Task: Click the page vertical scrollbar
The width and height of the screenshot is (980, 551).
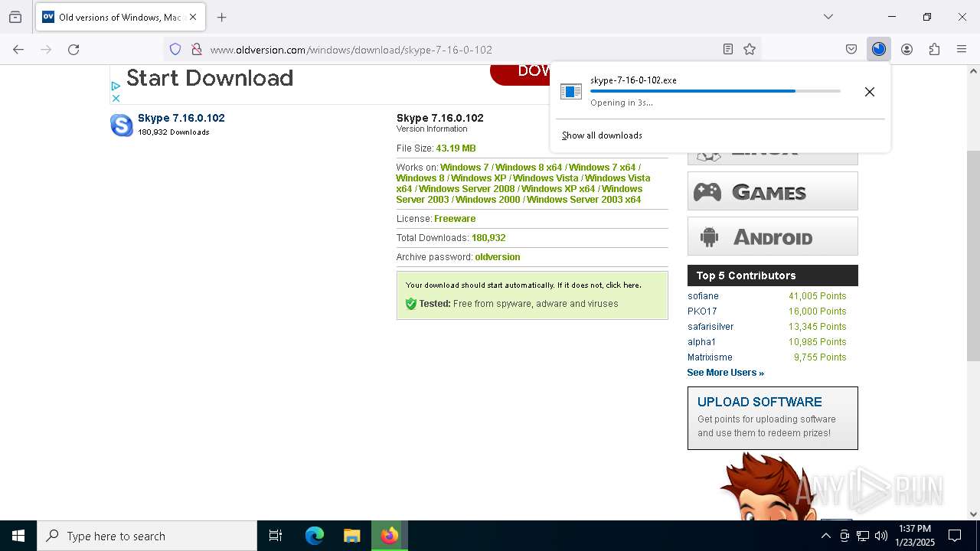Action: point(973,256)
